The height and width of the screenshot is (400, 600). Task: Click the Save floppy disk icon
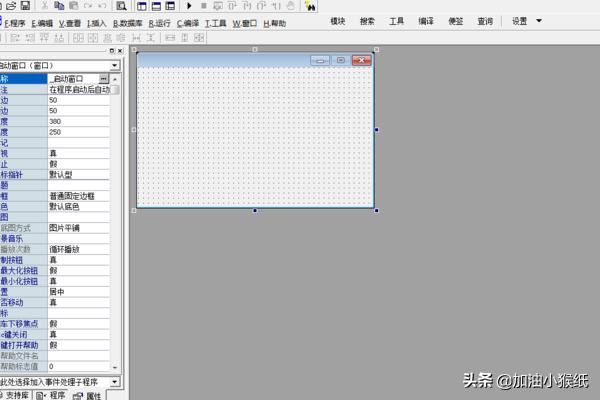click(25, 6)
